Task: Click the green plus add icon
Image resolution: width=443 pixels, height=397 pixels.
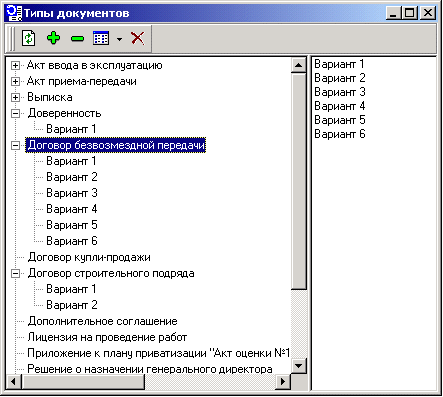Action: (54, 38)
